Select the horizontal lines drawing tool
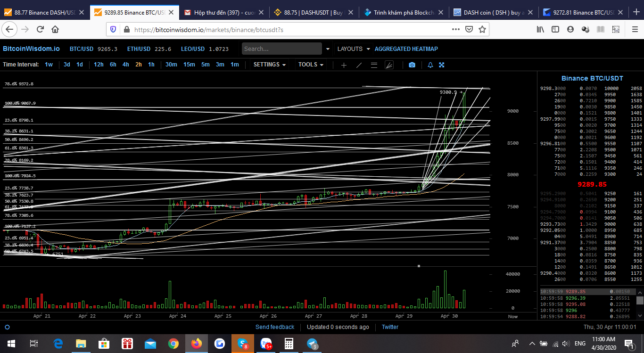The height and width of the screenshot is (353, 644). tap(374, 65)
